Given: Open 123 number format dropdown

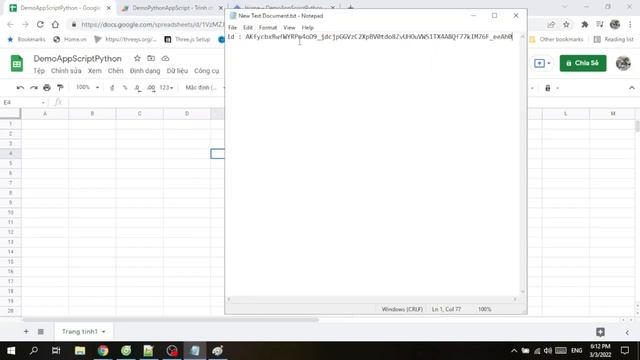Looking at the screenshot, I should [166, 88].
